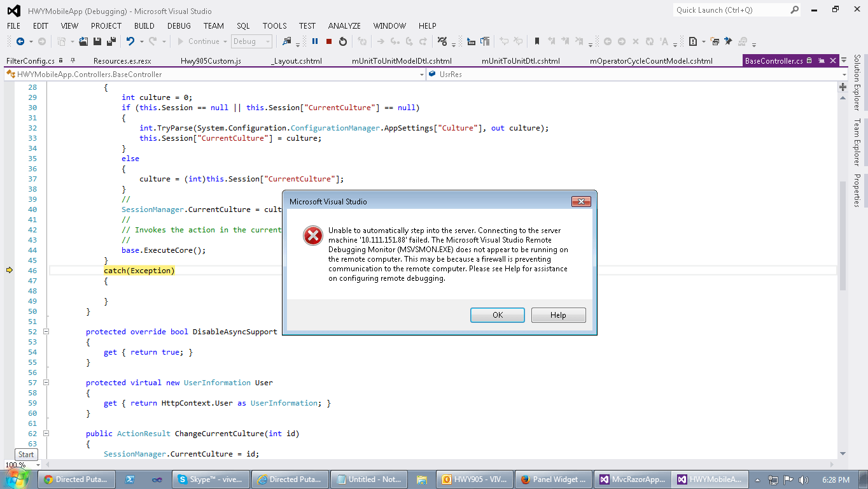Click the Undo arrow icon

pyautogui.click(x=130, y=41)
